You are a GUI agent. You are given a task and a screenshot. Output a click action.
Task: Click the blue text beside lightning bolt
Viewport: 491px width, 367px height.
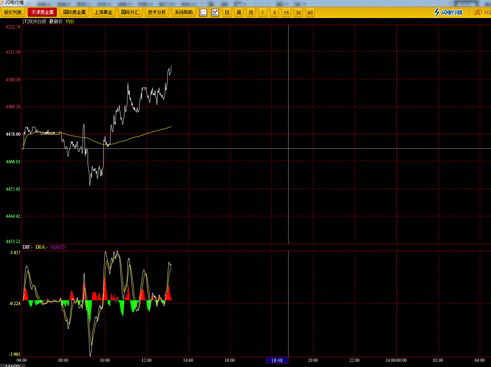pyautogui.click(x=452, y=13)
